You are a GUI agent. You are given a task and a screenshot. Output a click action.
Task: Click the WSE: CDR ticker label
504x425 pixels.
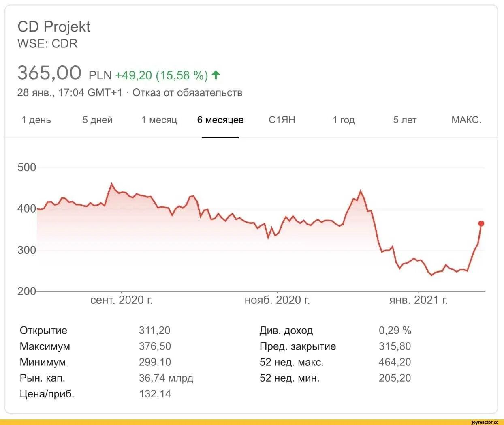[47, 43]
